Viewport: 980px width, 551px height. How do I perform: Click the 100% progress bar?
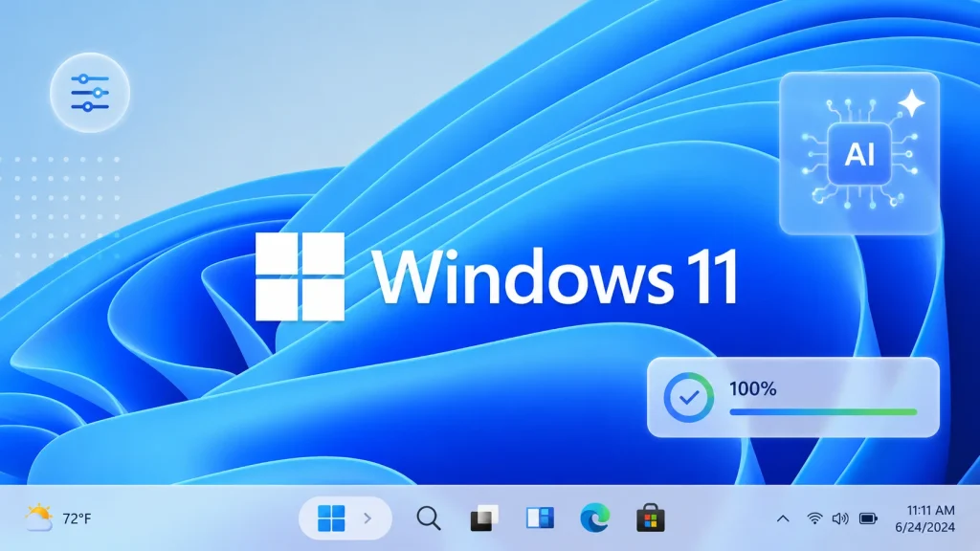pos(823,412)
